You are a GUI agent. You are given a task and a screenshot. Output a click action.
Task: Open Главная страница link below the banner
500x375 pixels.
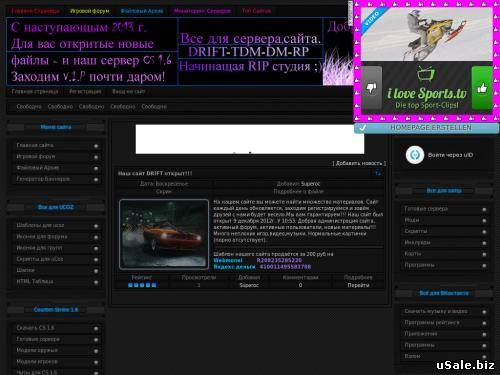(35, 91)
